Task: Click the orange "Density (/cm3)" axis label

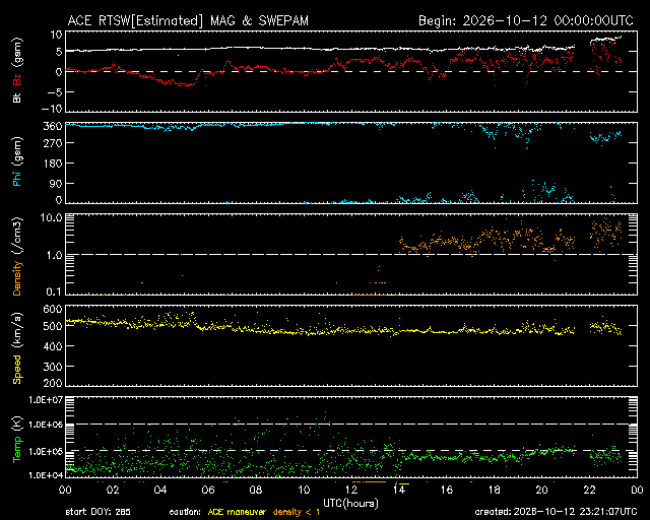Action: click(17, 256)
